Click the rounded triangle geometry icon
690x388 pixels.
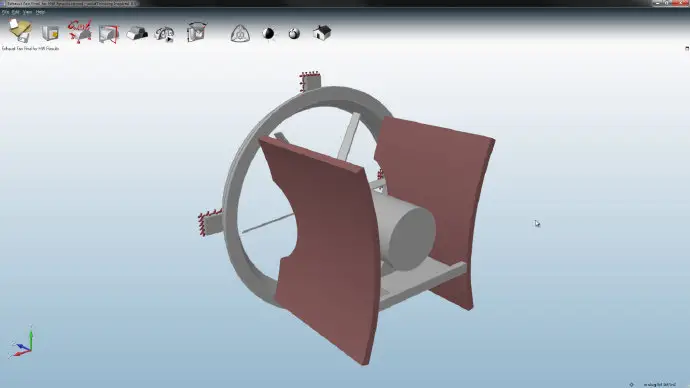tap(240, 33)
